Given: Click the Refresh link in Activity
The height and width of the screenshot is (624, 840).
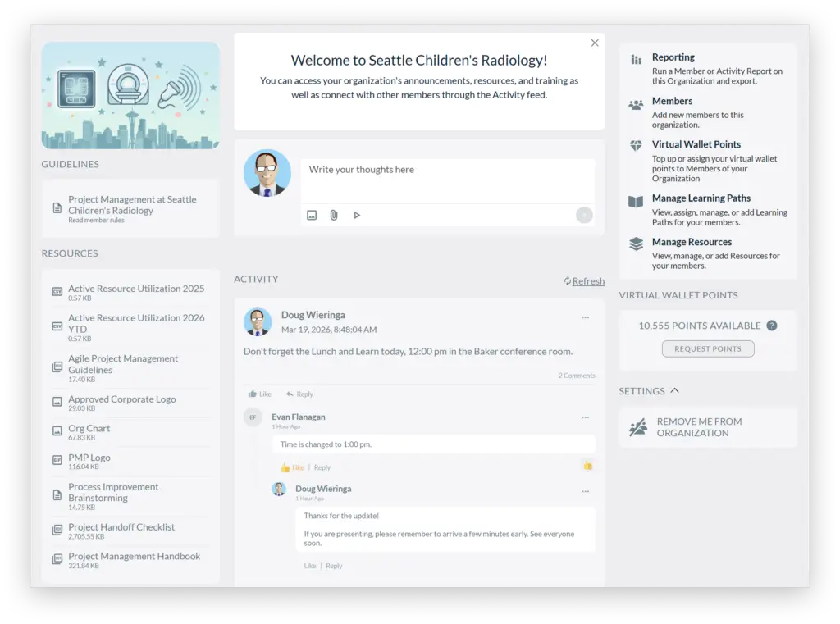Looking at the screenshot, I should coord(587,281).
